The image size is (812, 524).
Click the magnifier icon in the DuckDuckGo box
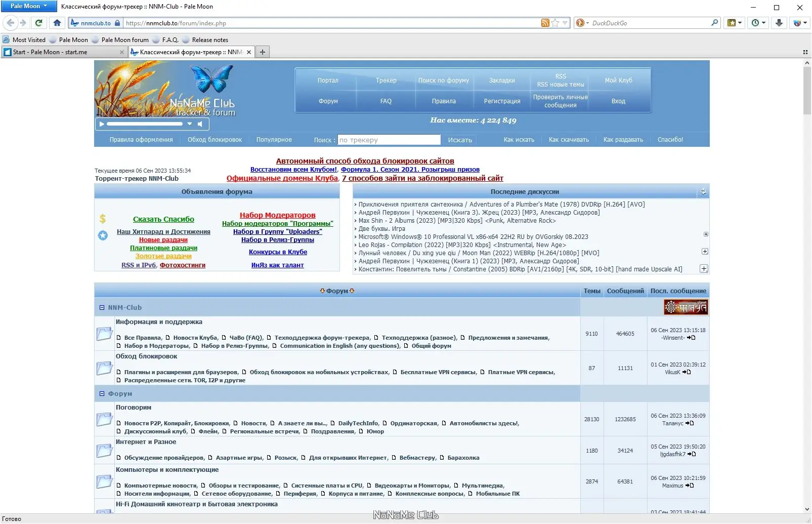pos(714,23)
